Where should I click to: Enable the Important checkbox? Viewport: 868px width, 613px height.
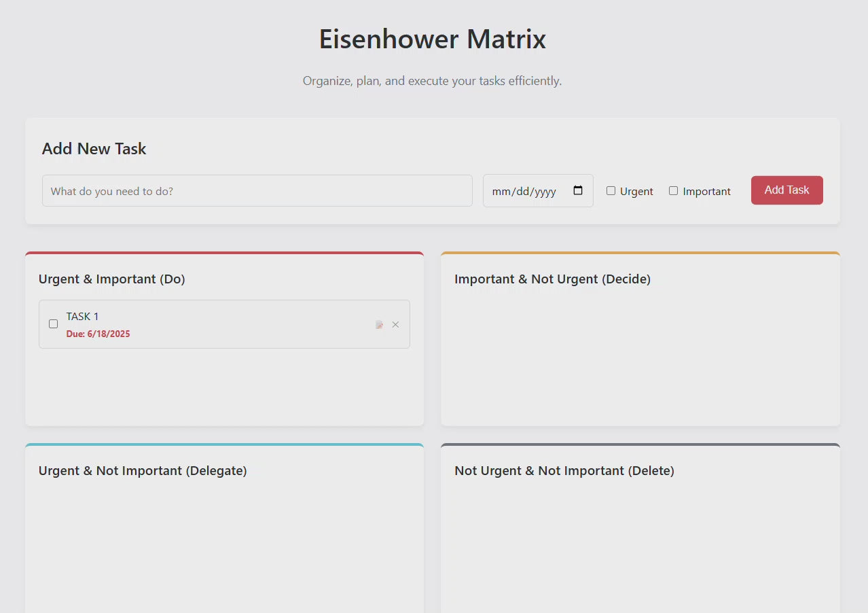pyautogui.click(x=673, y=191)
